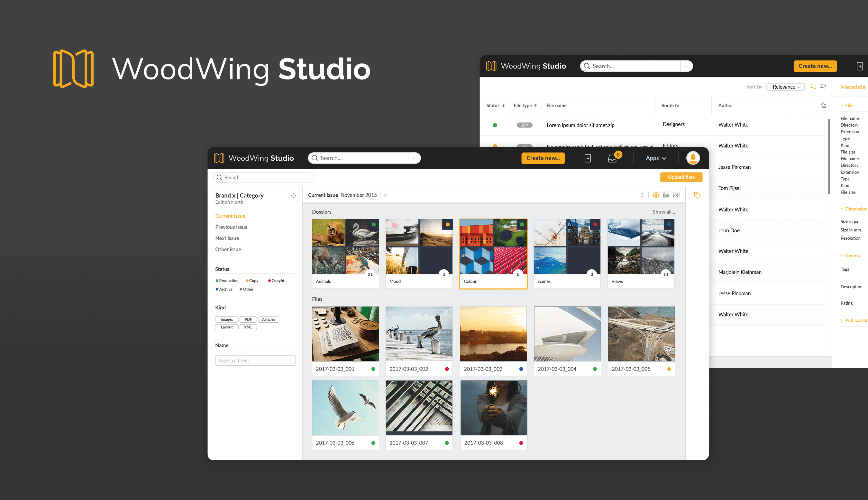Toggle Copyfit status filter
The height and width of the screenshot is (500, 868).
pos(276,281)
